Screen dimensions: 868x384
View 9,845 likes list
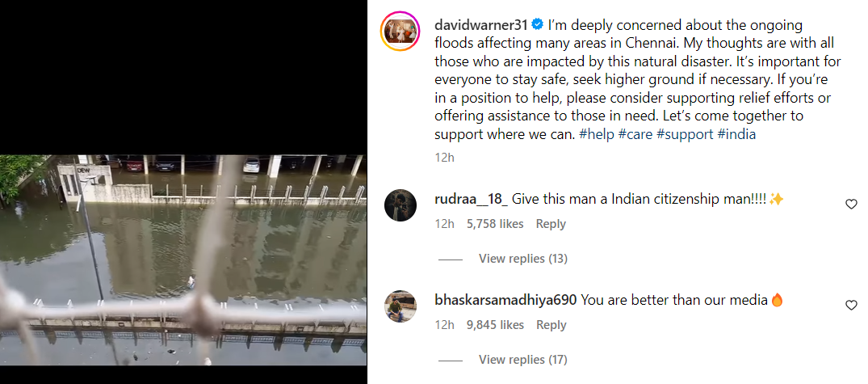coord(495,325)
